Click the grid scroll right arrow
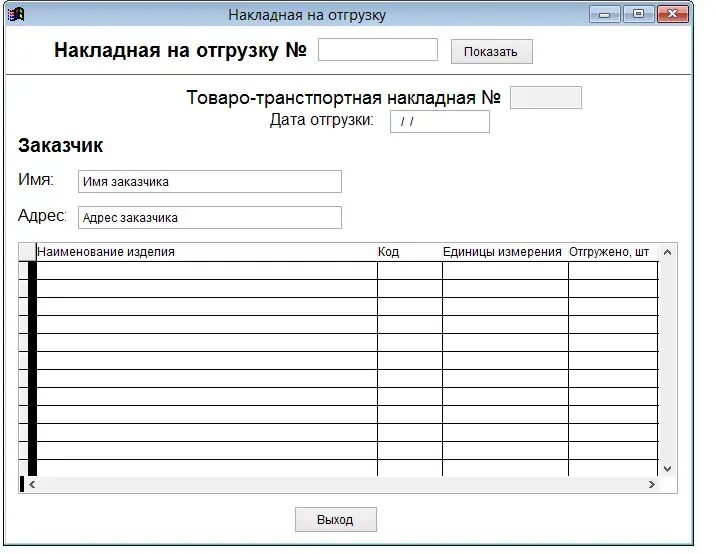Viewport: 716px width, 554px height. coord(652,485)
